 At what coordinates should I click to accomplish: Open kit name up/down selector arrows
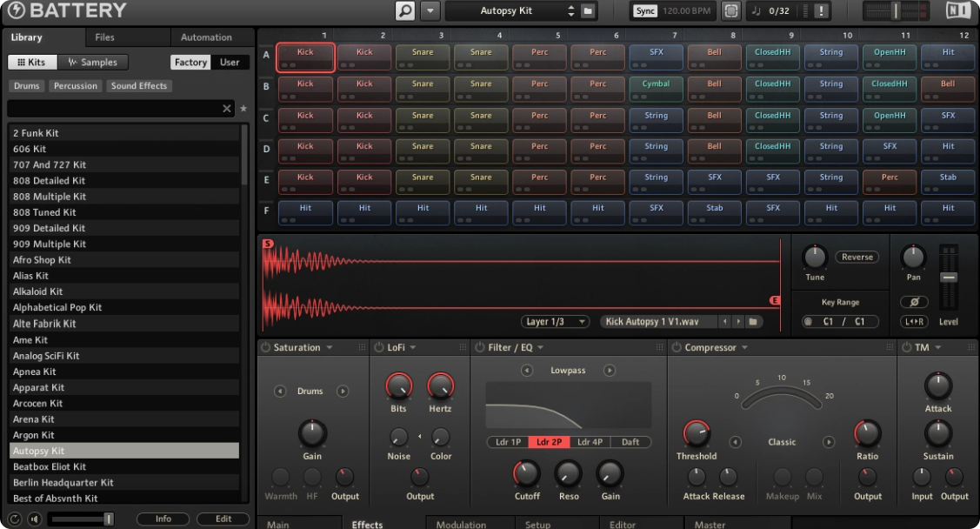[x=570, y=11]
